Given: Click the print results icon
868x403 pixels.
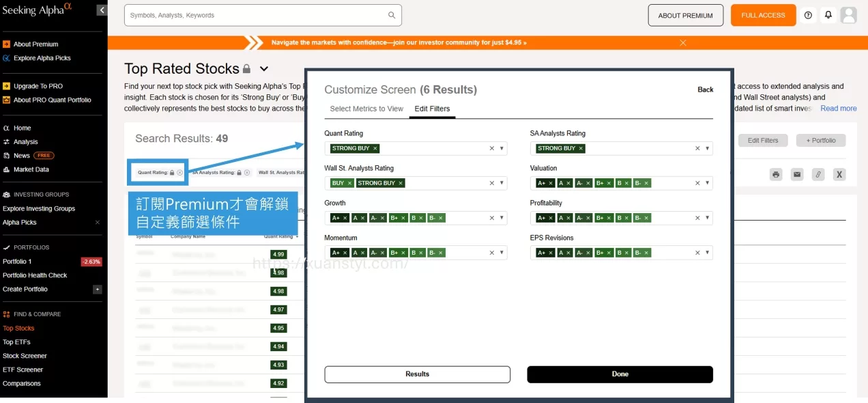Looking at the screenshot, I should click(x=776, y=175).
